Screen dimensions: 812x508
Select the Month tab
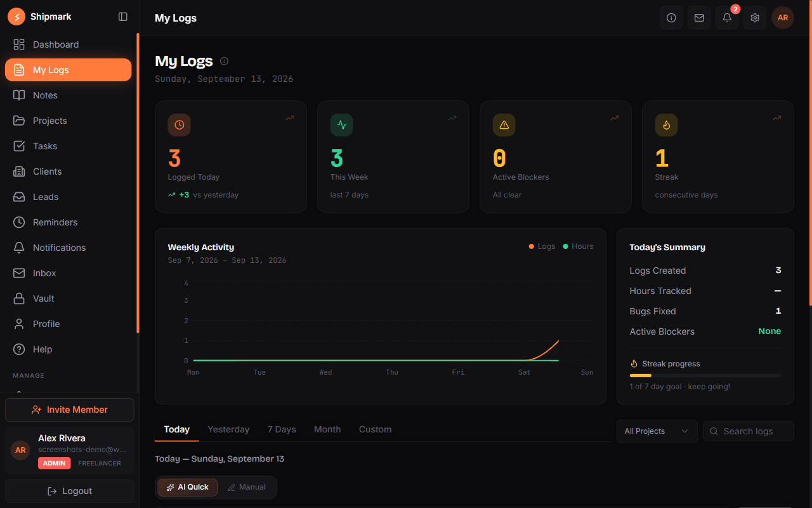point(327,429)
